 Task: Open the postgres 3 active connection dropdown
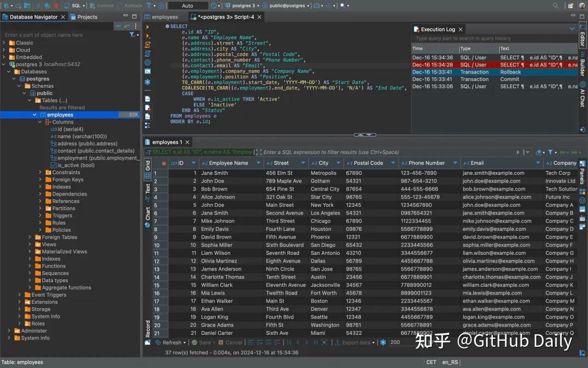point(242,5)
